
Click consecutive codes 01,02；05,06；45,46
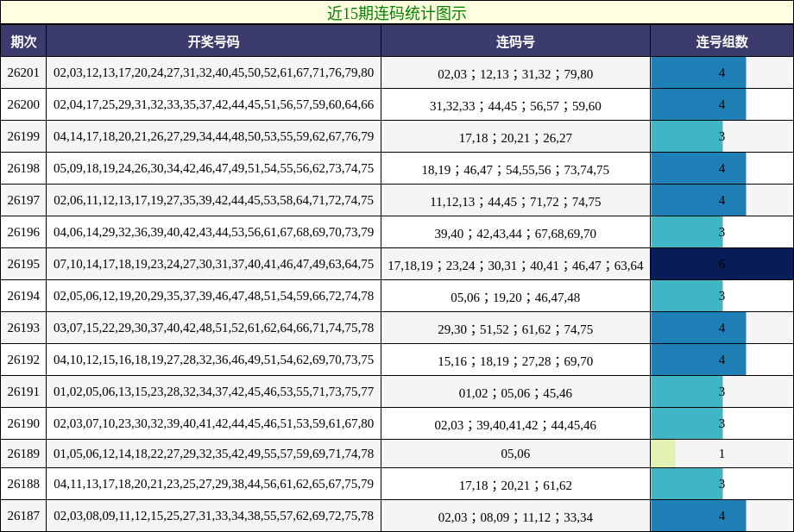(x=515, y=393)
